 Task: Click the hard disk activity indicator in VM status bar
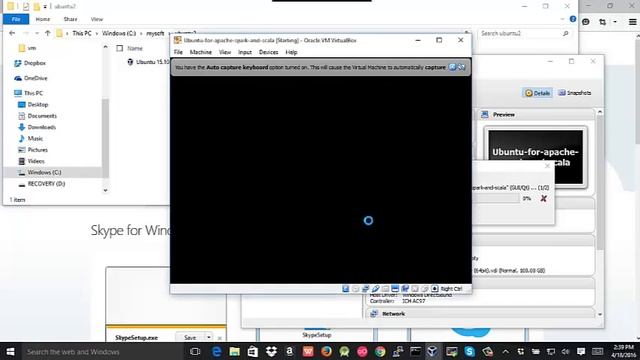coord(346,289)
